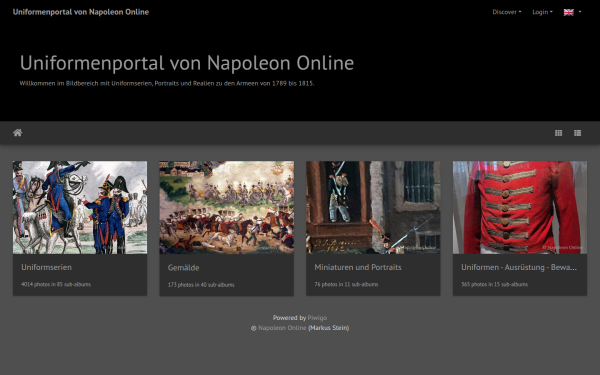This screenshot has height=375, width=600.
Task: Open the Login dropdown menu
Action: coord(542,12)
